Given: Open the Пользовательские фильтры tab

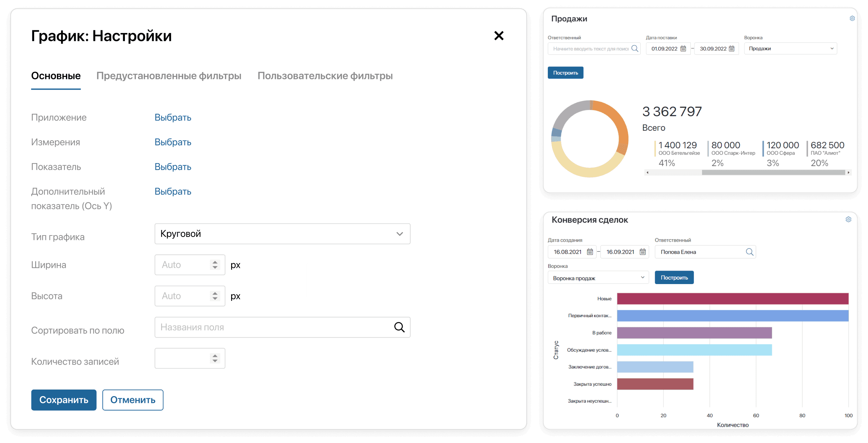Looking at the screenshot, I should click(x=325, y=76).
